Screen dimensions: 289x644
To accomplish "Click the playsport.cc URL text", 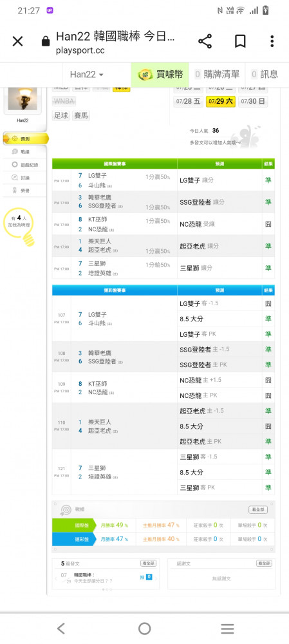I will click(80, 52).
